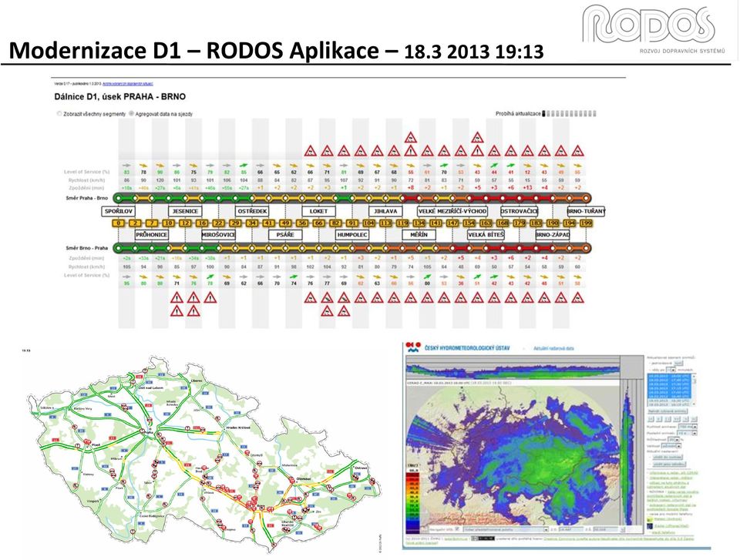Click the HUMPOLEC exit label
Viewport: 740px width, 560px height.
pos(352,234)
